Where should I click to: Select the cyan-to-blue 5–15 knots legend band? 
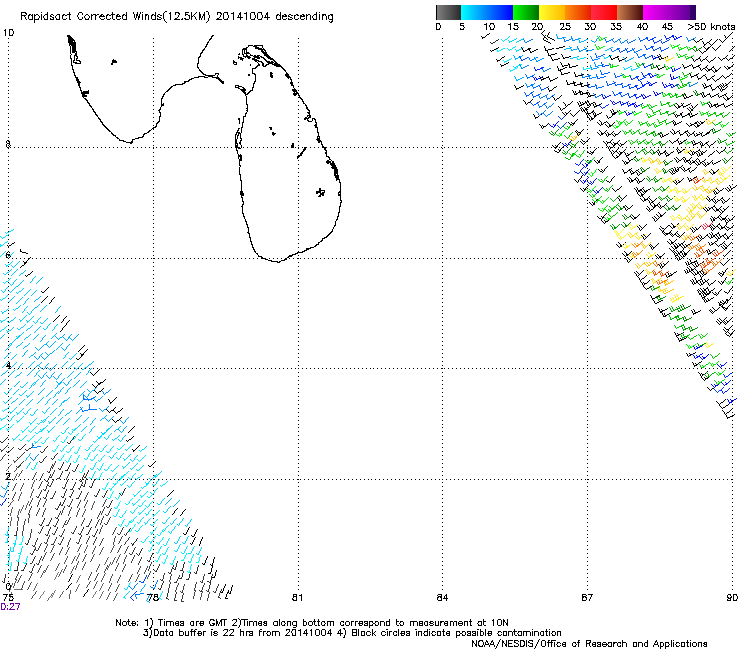click(487, 12)
